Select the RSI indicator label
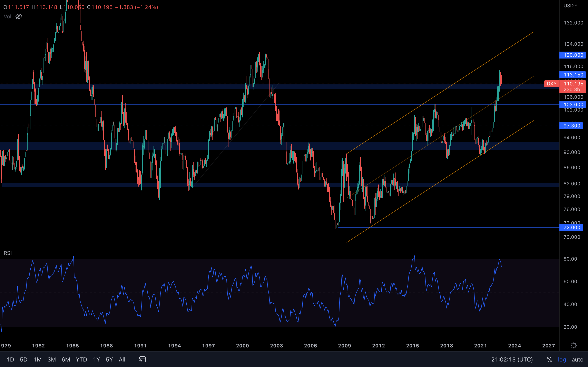The width and height of the screenshot is (588, 367). [8, 253]
